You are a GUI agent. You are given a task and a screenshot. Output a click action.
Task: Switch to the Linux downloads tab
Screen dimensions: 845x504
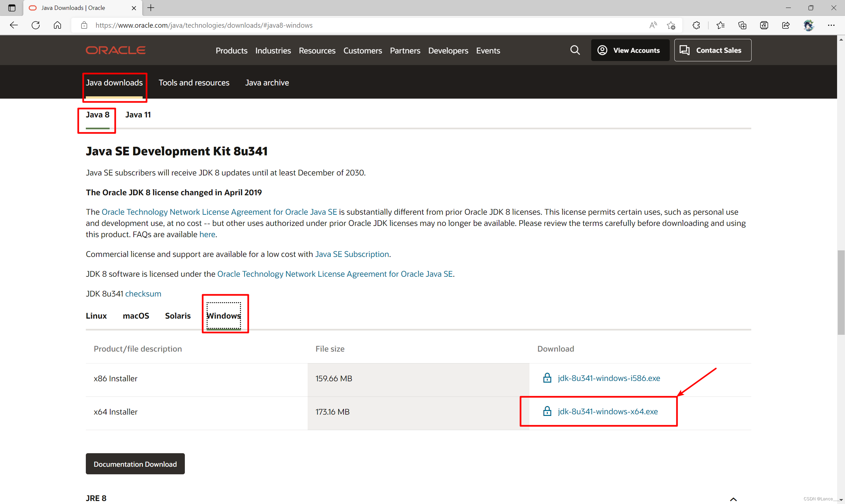pyautogui.click(x=96, y=316)
